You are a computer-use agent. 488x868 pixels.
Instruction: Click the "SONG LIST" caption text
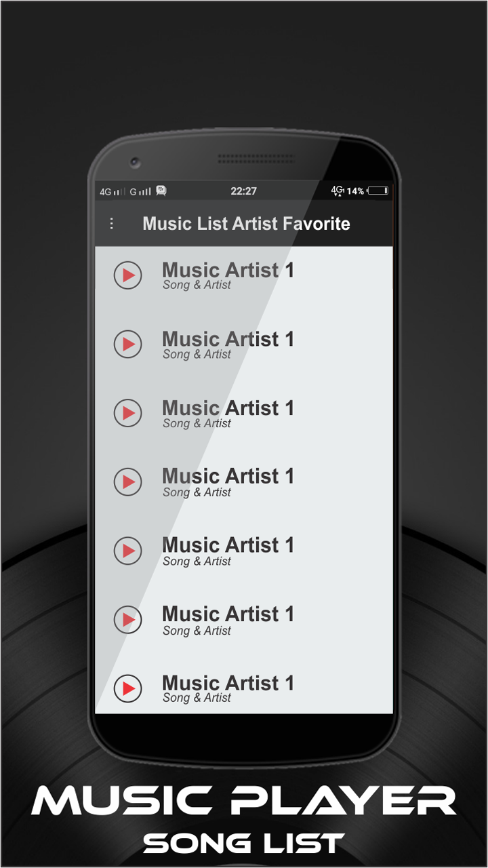pos(244,843)
